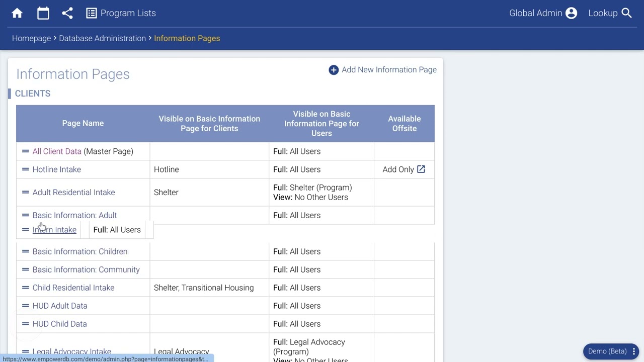The height and width of the screenshot is (362, 644).
Task: Open Adult Residential Intake page
Action: [73, 192]
